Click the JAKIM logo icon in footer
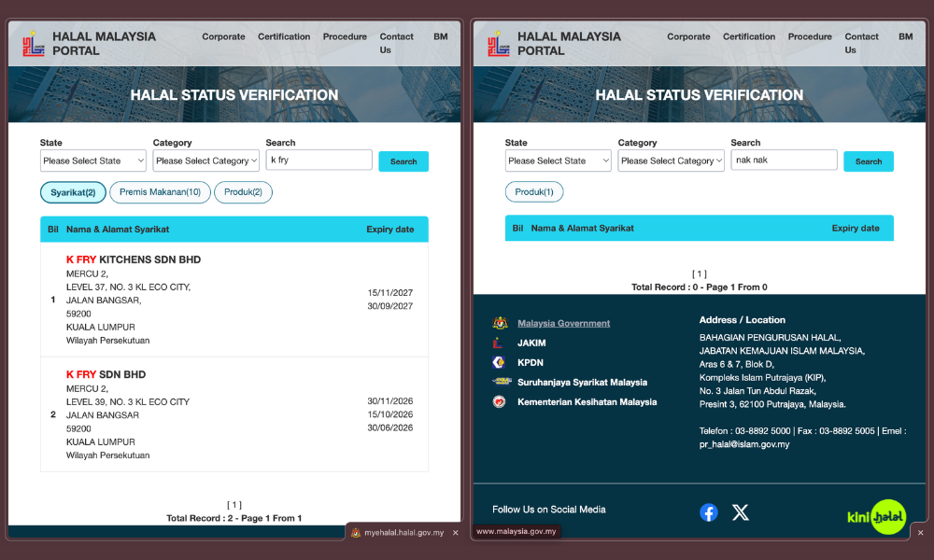 500,343
